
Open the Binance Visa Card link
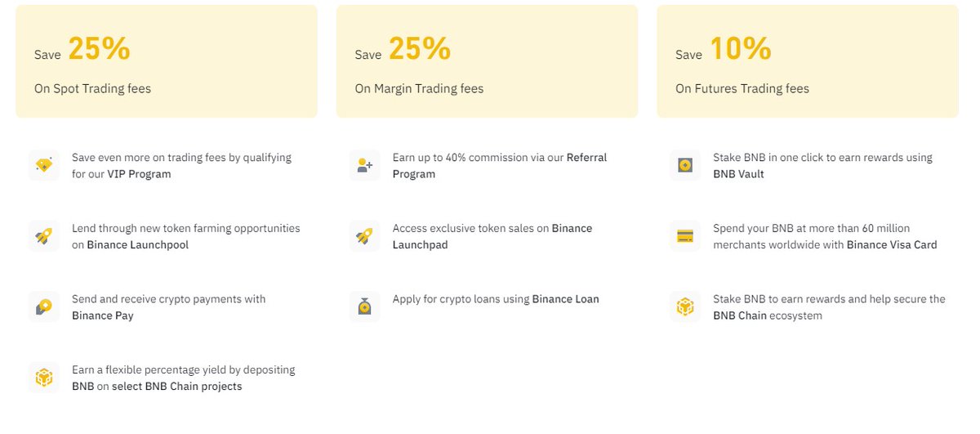click(892, 245)
